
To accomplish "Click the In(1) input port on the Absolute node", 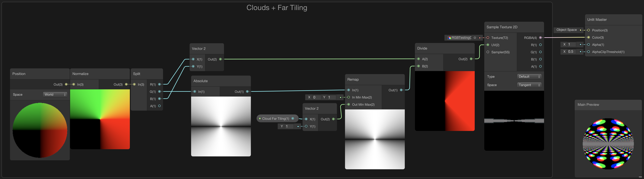I will point(195,91).
